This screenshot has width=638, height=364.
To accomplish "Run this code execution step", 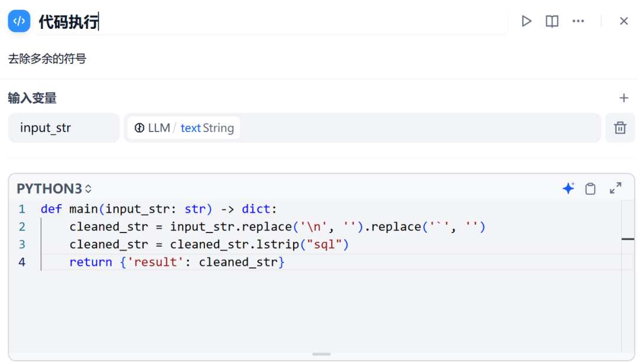I will click(x=526, y=21).
